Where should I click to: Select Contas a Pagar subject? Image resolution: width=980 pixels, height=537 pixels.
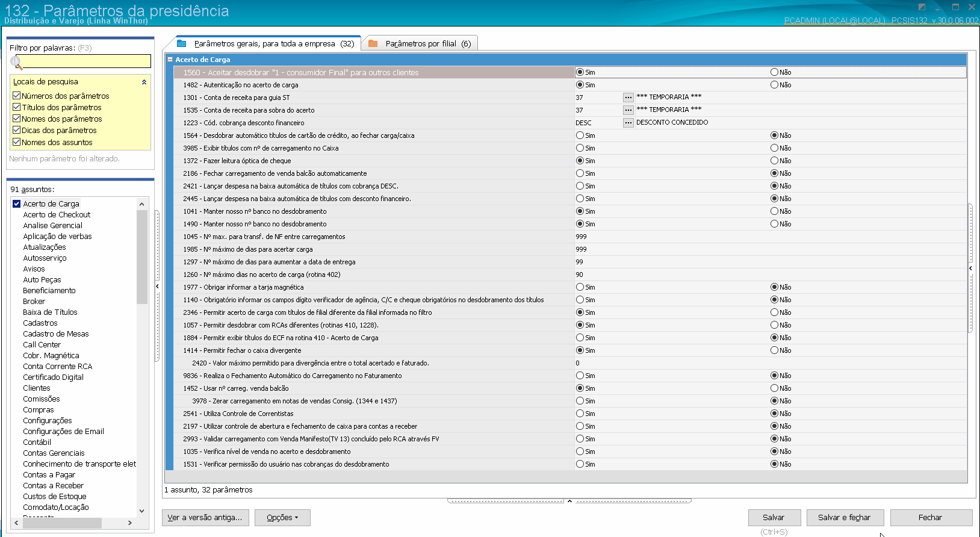pos(49,474)
